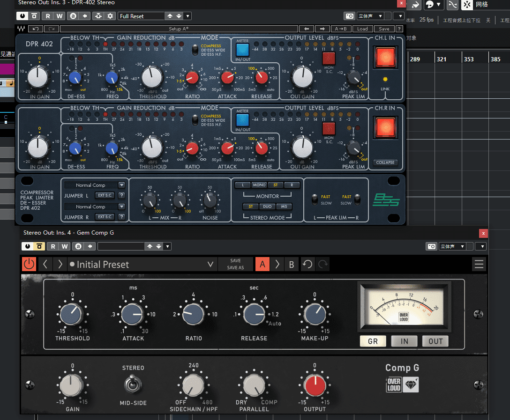Toggle LINK yellow indicator
This screenshot has height=420, width=510.
pos(385,79)
